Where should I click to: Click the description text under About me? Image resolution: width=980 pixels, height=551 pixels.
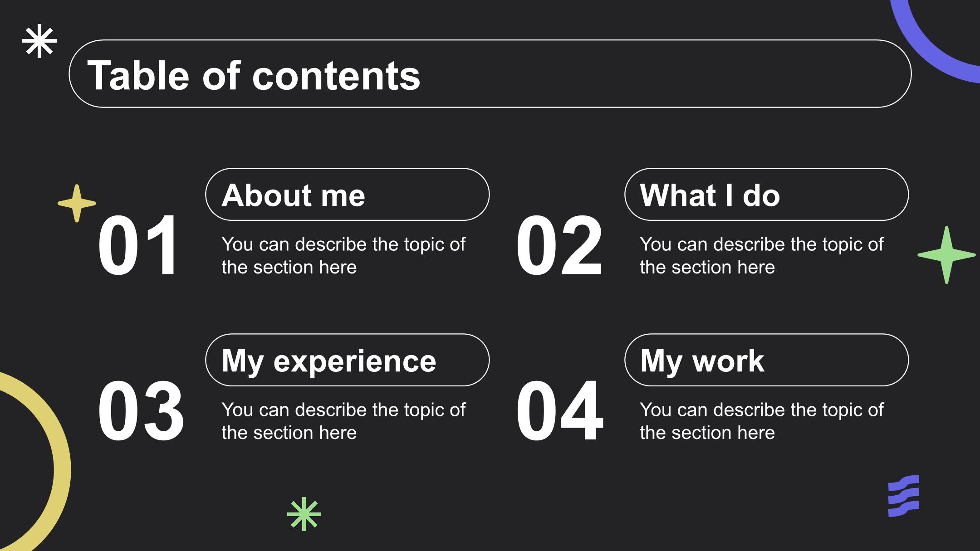pyautogui.click(x=343, y=256)
